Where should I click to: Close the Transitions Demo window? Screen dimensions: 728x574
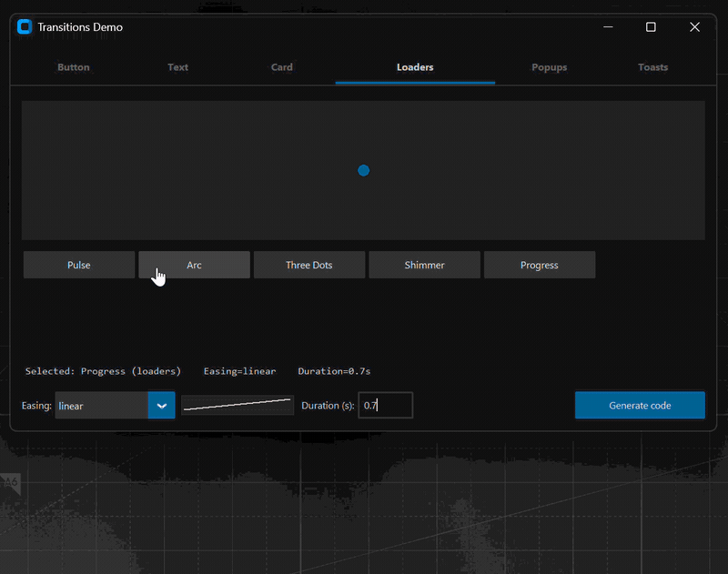[x=694, y=27]
